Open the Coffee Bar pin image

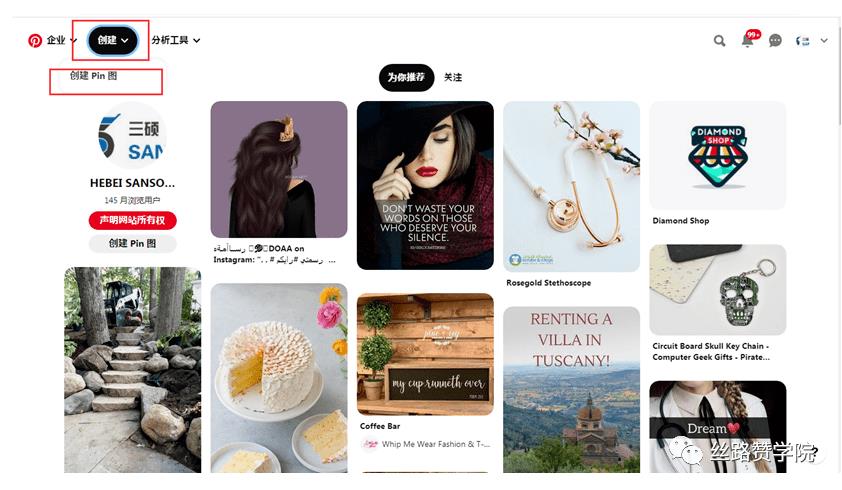click(425, 354)
